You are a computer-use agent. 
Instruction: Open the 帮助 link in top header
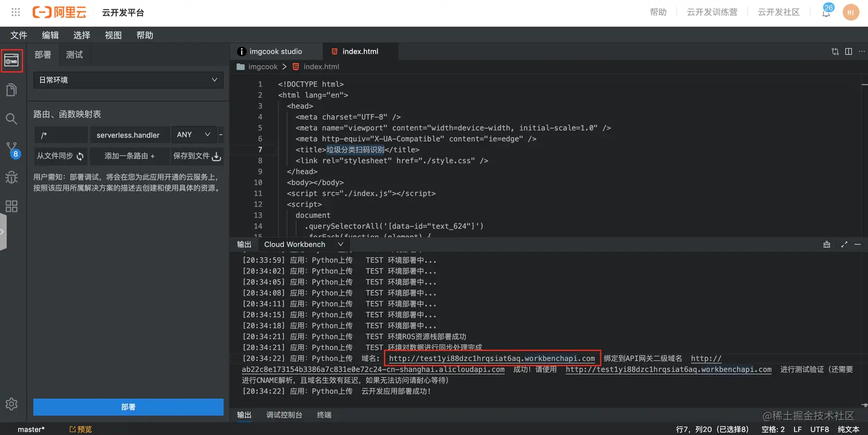pyautogui.click(x=658, y=12)
